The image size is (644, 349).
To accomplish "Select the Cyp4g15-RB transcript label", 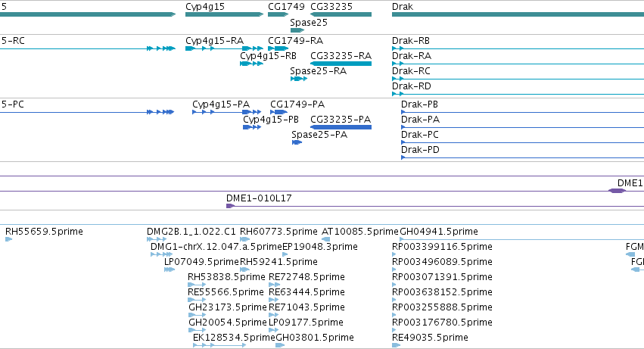I will [x=268, y=56].
